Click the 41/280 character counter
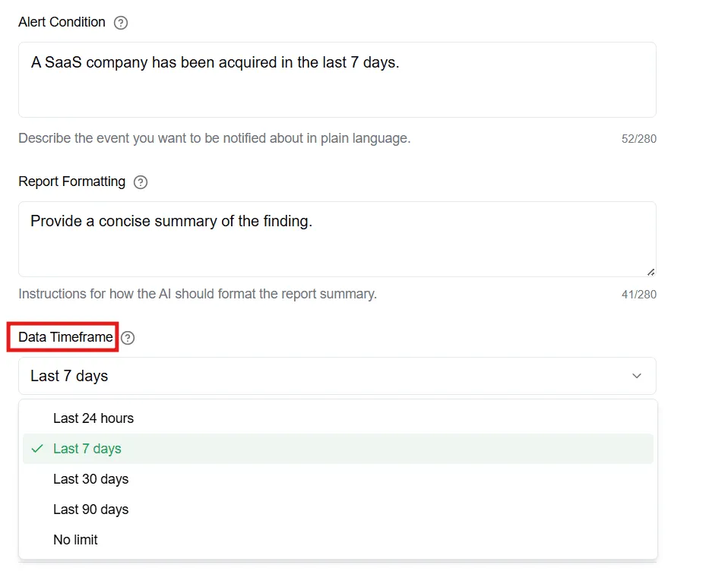This screenshot has height=571, width=728. 639,295
